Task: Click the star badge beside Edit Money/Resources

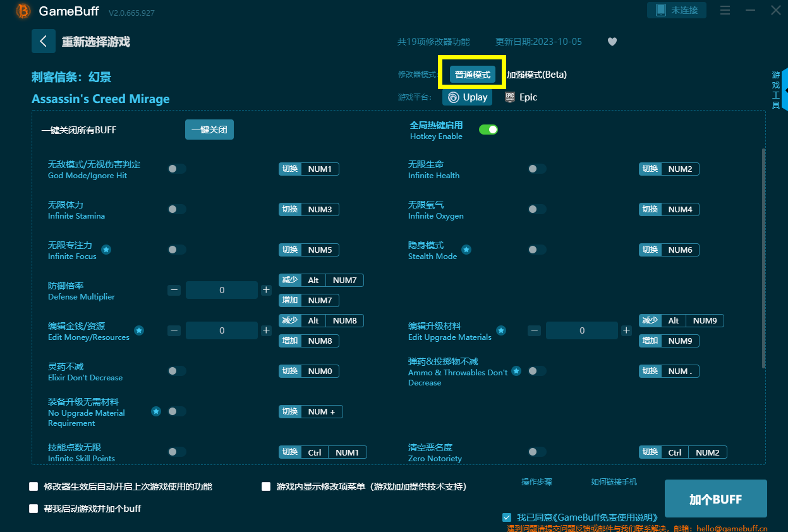Action: coord(139,330)
